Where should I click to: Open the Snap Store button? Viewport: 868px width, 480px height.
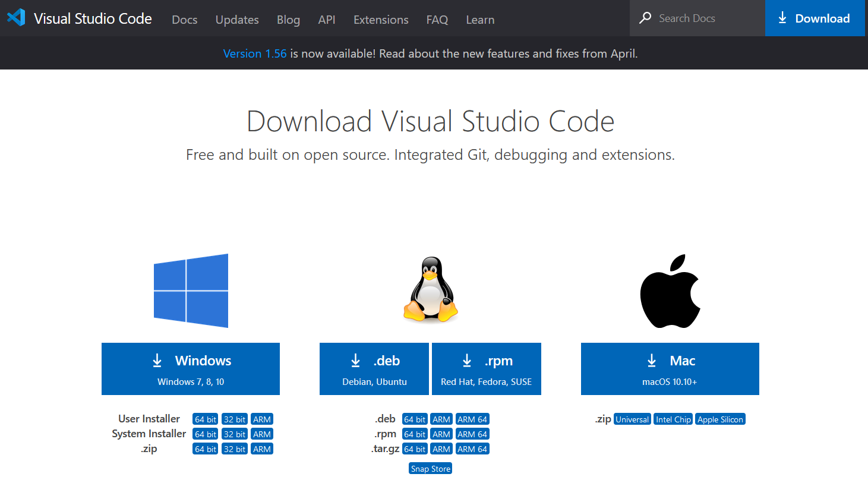(x=430, y=468)
